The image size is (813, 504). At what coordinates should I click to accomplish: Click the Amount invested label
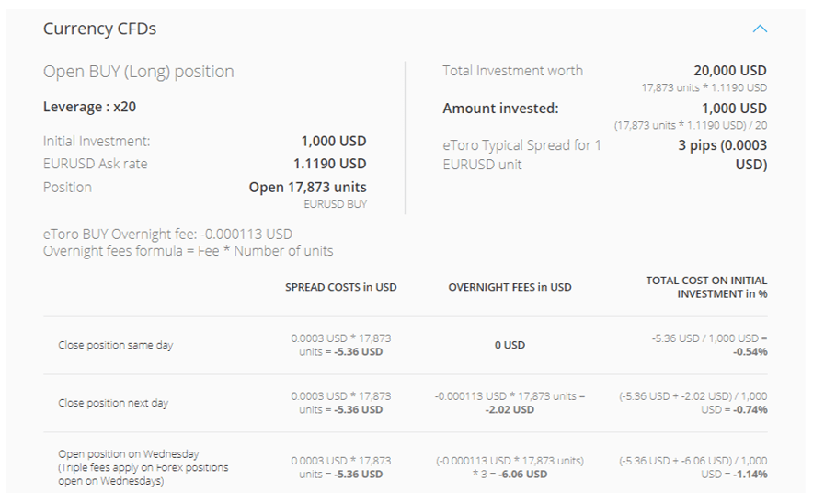(500, 109)
